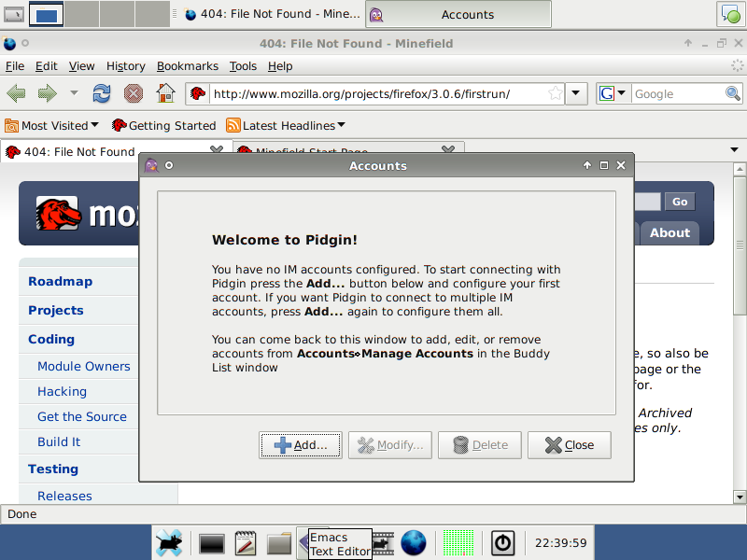Click the Xfce mouse menu icon
Viewport: 747px width, 560px height.
click(x=169, y=543)
